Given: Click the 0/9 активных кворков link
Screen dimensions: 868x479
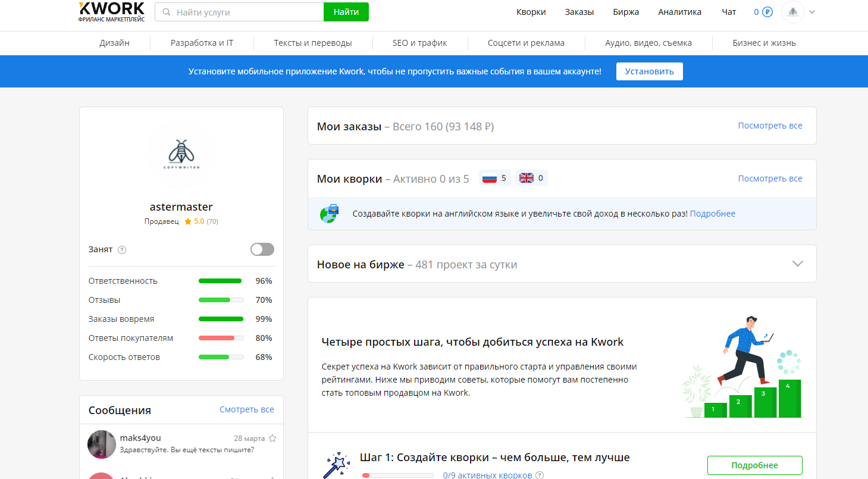Looking at the screenshot, I should (x=487, y=475).
